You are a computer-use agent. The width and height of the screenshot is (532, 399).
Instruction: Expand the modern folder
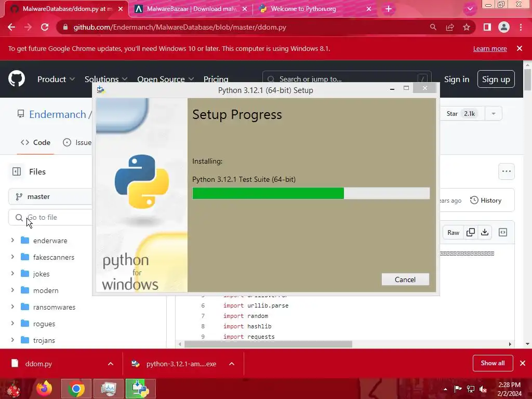tap(12, 290)
